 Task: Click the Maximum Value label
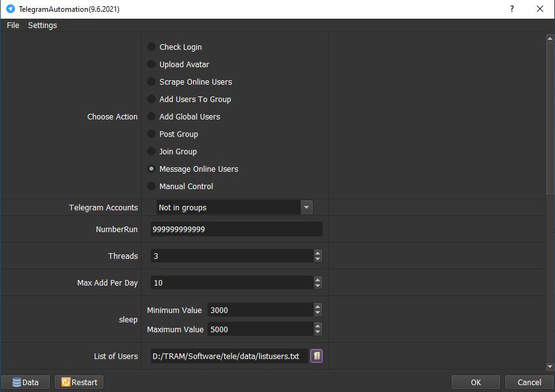pyautogui.click(x=175, y=329)
